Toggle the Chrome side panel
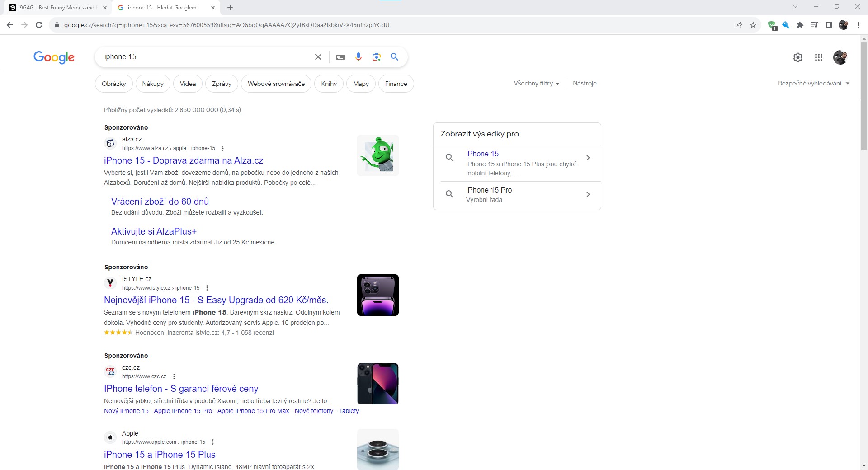868x470 pixels. pos(829,25)
